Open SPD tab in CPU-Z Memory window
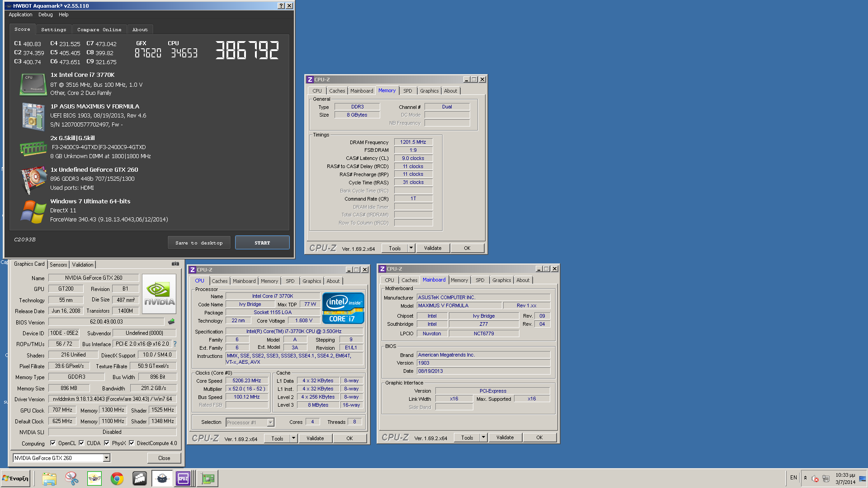This screenshot has width=868, height=488. click(407, 91)
